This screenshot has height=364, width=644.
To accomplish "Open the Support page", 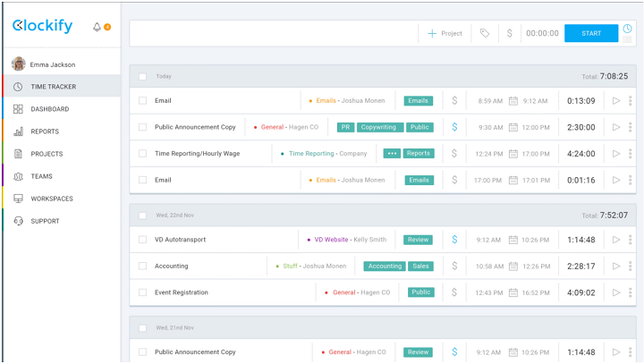I will (x=62, y=221).
